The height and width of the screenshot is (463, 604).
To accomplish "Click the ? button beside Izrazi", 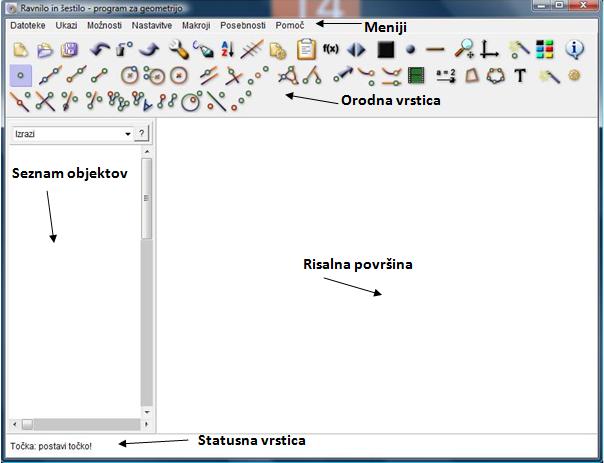I will click(x=142, y=133).
